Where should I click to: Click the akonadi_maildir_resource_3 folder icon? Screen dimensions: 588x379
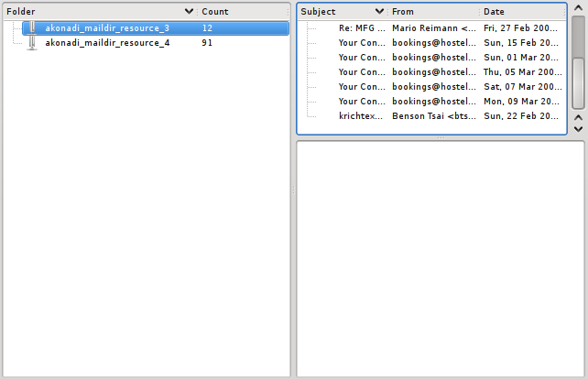(32, 28)
